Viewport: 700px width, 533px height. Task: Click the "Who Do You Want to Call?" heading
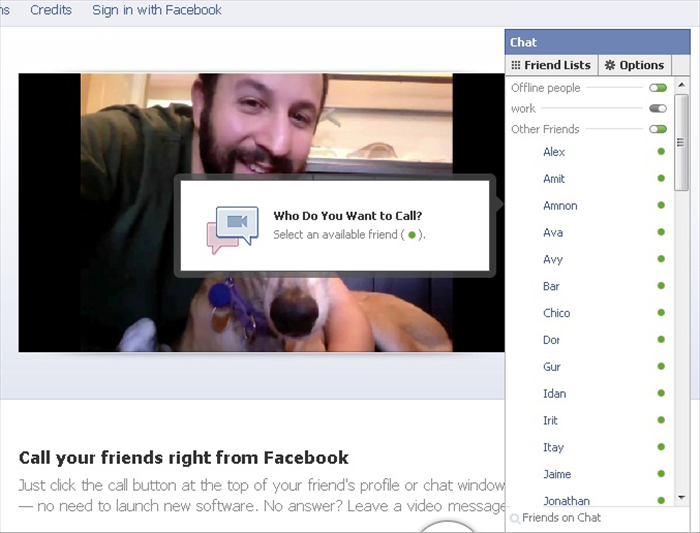(348, 216)
